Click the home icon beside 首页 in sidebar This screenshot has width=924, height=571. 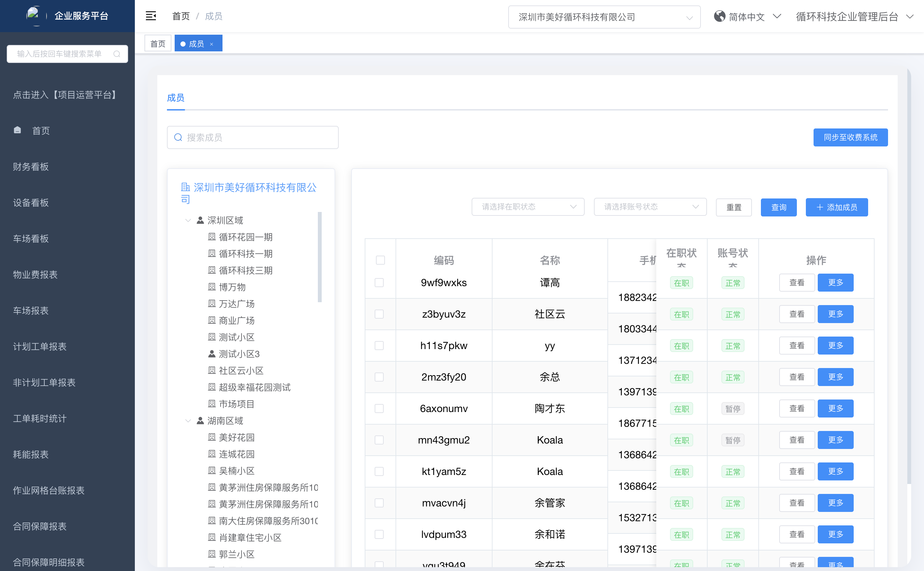pyautogui.click(x=17, y=130)
